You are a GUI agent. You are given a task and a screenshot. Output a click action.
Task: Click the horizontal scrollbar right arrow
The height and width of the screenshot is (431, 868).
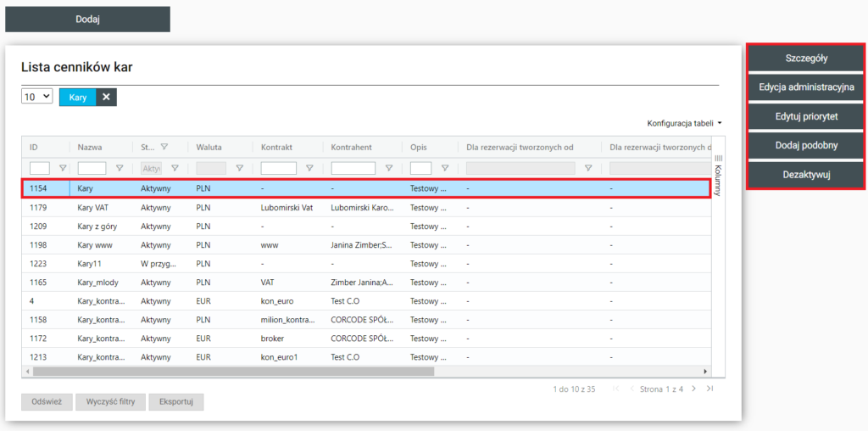(705, 371)
